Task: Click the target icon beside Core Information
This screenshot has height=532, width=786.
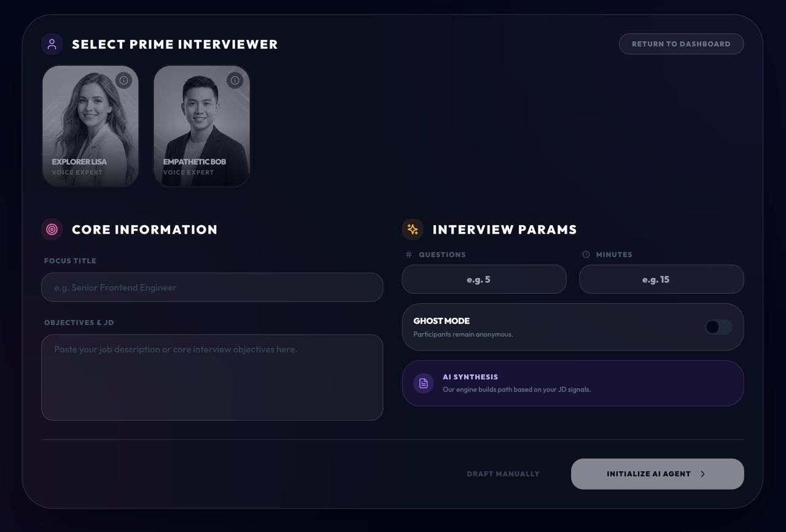Action: pyautogui.click(x=52, y=229)
